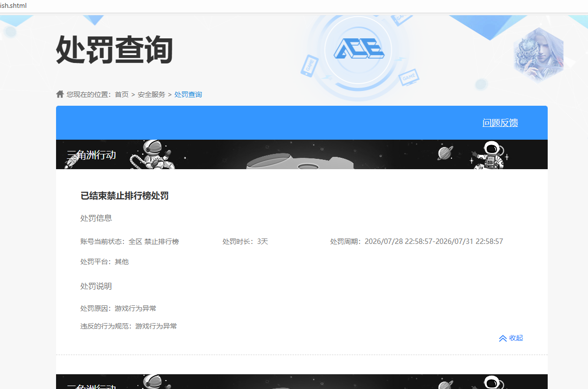Click the 处罚查询 page heading
Image resolution: width=588 pixels, height=389 pixels.
click(115, 50)
